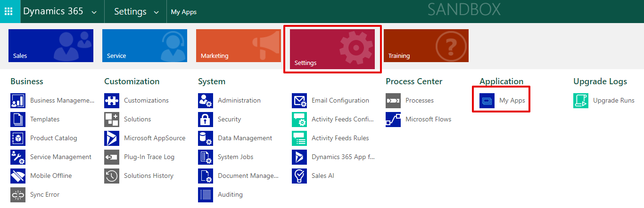Open the Email Configuration icon
This screenshot has width=644, height=208.
(x=299, y=101)
